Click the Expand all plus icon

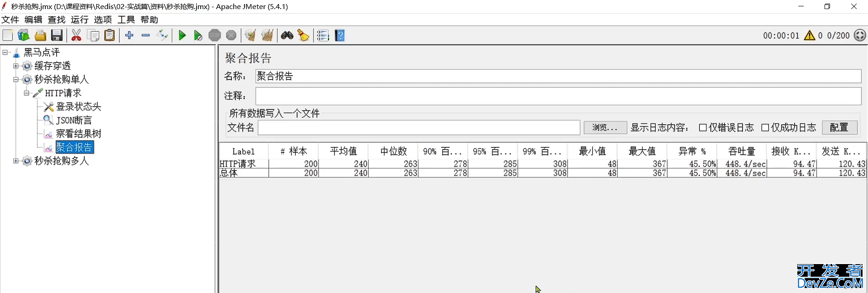click(x=129, y=35)
